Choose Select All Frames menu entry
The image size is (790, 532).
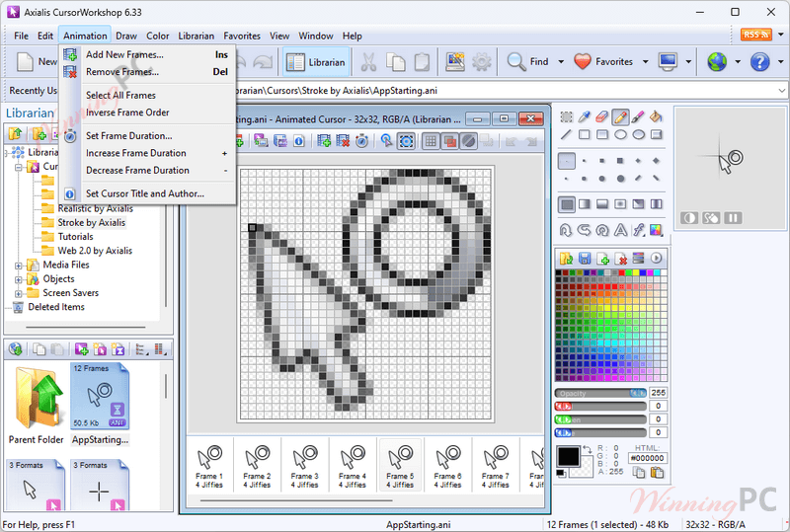click(147, 95)
